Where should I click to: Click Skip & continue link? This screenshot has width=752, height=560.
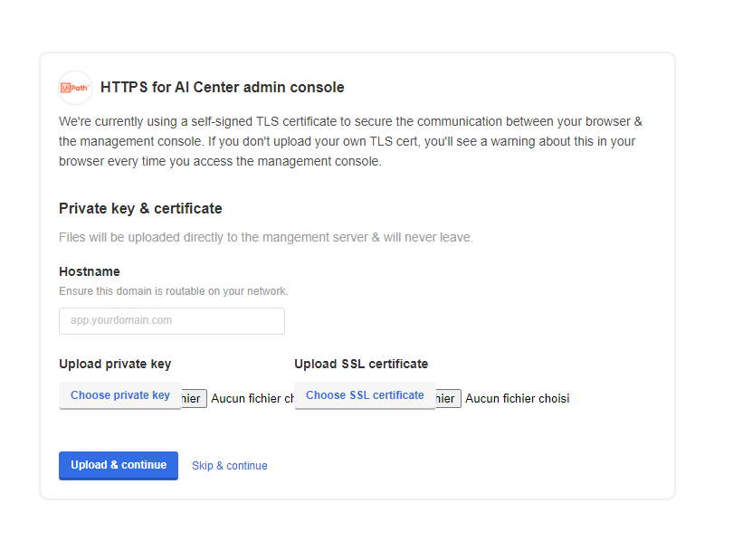point(230,466)
